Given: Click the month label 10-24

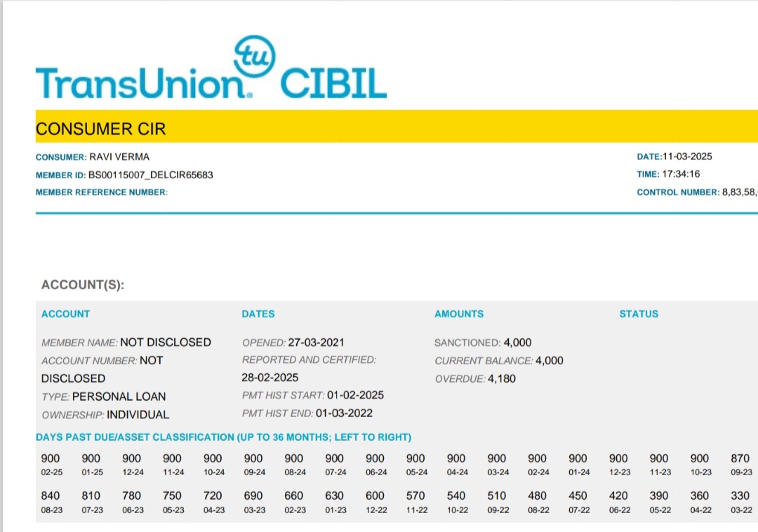Looking at the screenshot, I should (x=214, y=472).
